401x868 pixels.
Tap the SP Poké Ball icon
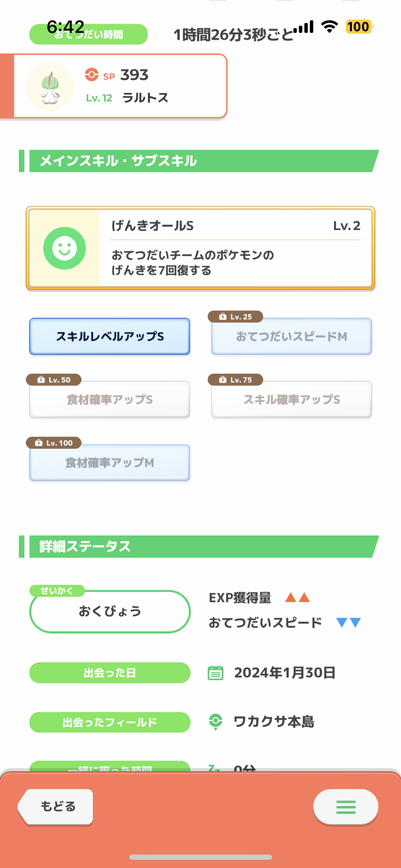point(92,75)
